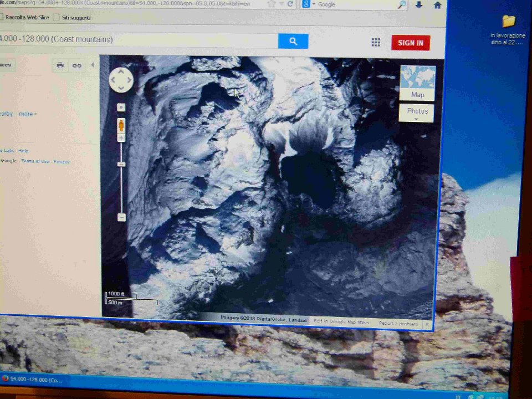The width and height of the screenshot is (532, 399).
Task: Select the desktop folder 'in lavorazione sino al 22'
Action: (x=508, y=30)
